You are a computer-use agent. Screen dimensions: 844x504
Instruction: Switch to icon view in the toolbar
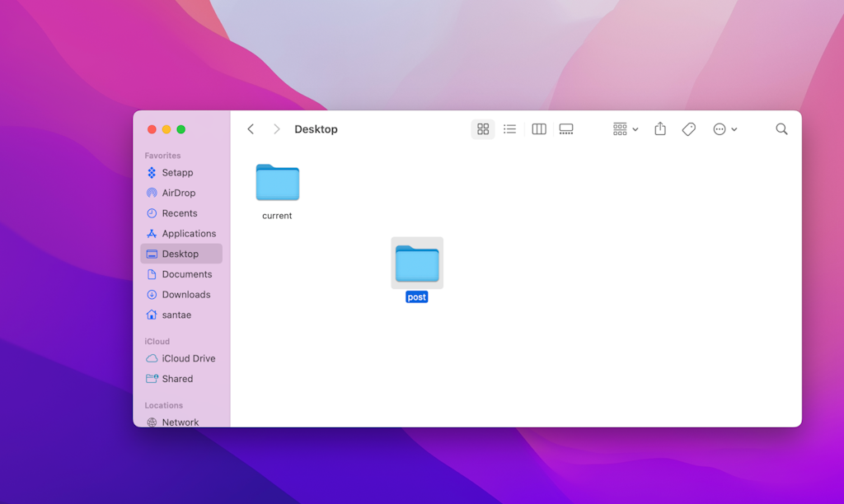pos(483,129)
